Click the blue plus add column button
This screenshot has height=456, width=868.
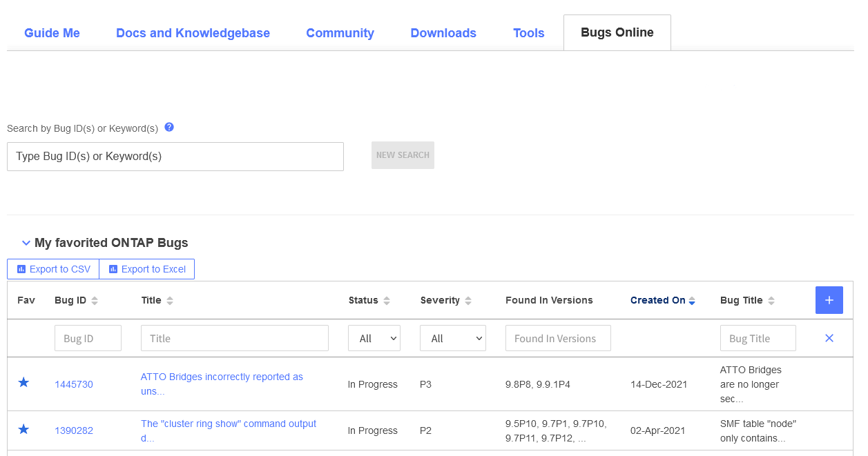[829, 300]
